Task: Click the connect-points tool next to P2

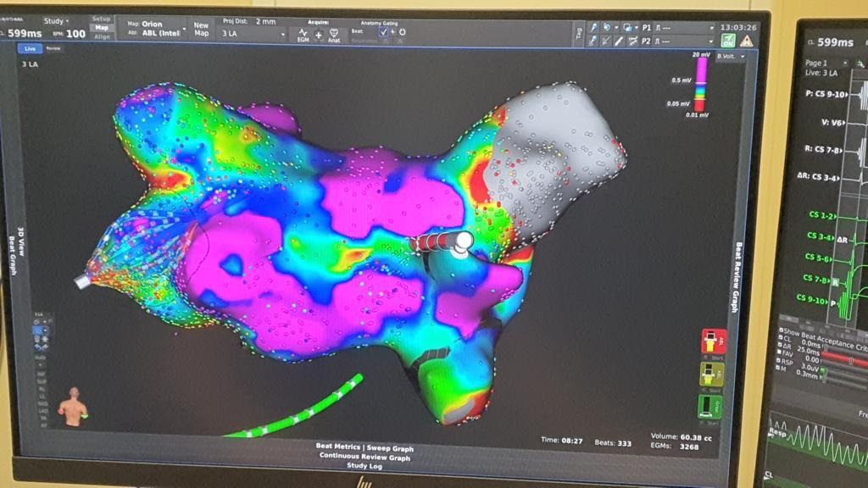Action: (632, 41)
